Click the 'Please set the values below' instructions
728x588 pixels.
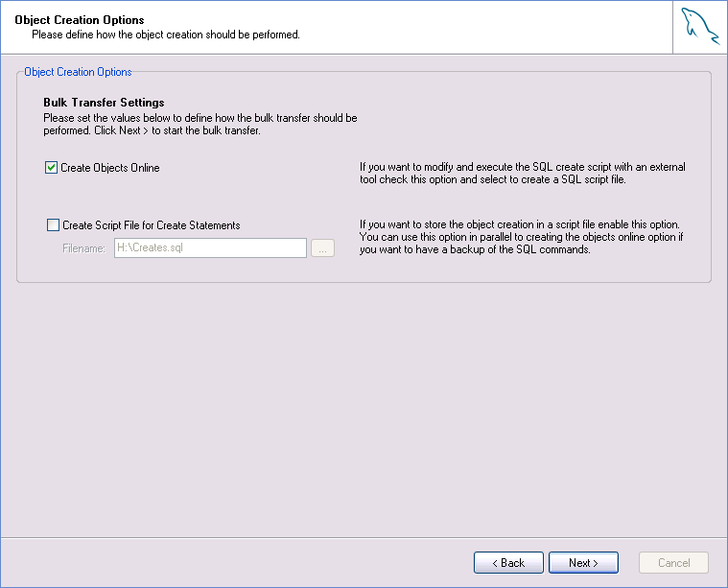coord(200,124)
